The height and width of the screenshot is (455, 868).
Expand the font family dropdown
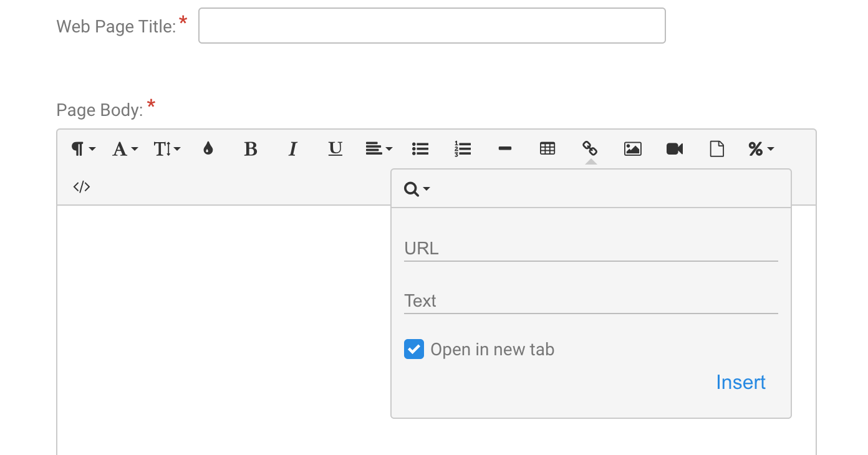125,149
